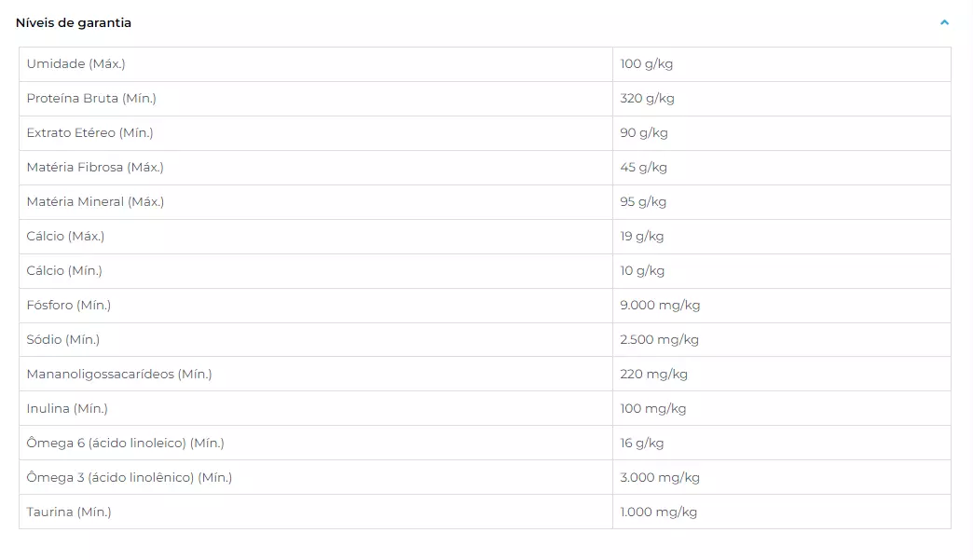Click the 45 g/kg fiber value
The height and width of the screenshot is (560, 973).
click(x=643, y=168)
